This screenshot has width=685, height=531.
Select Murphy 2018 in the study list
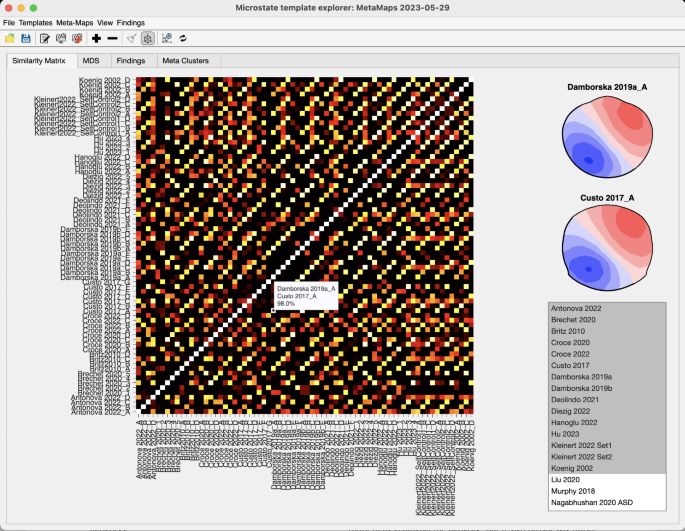tap(572, 491)
